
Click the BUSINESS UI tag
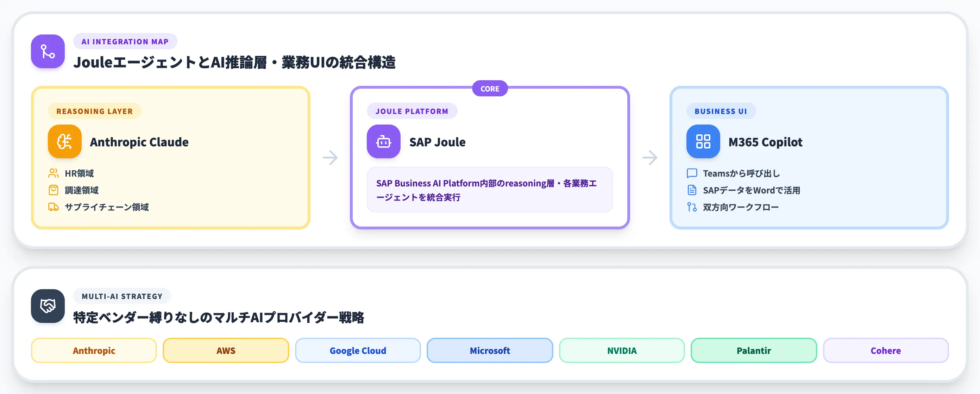721,111
